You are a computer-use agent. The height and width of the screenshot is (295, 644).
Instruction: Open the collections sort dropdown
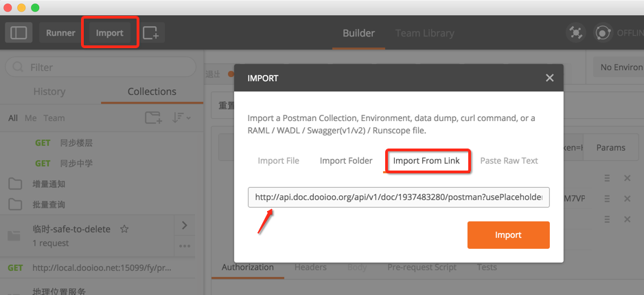coord(181,118)
